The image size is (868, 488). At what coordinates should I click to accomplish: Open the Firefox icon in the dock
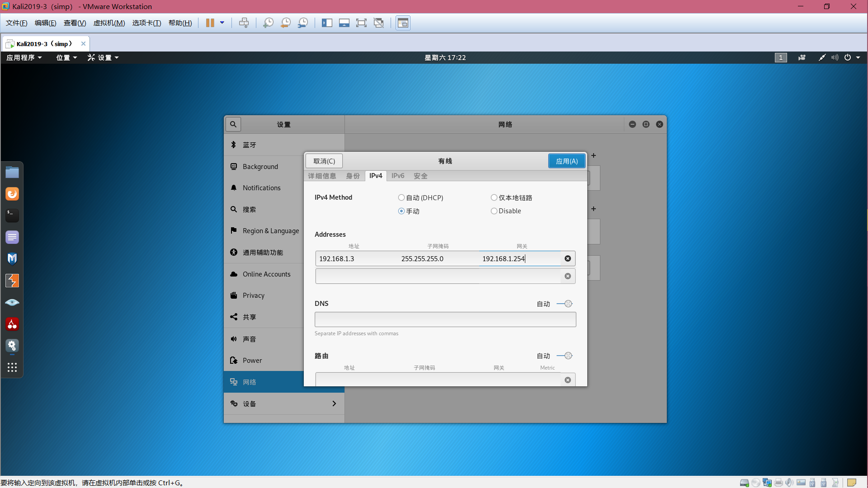coord(12,194)
